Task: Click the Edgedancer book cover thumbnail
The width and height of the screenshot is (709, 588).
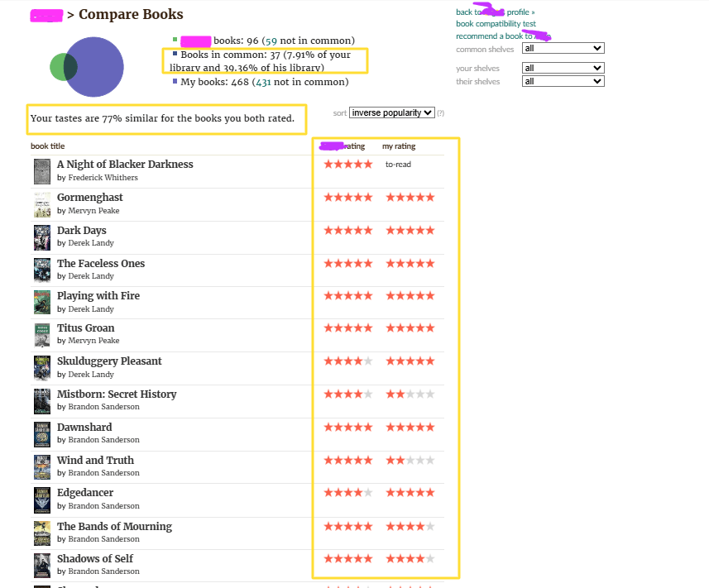Action: [x=42, y=500]
